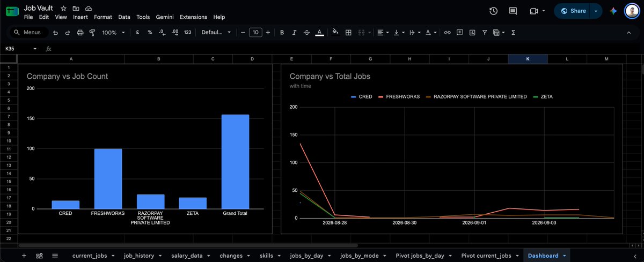Open the Extensions menu
The image size is (644, 262).
[x=193, y=17]
